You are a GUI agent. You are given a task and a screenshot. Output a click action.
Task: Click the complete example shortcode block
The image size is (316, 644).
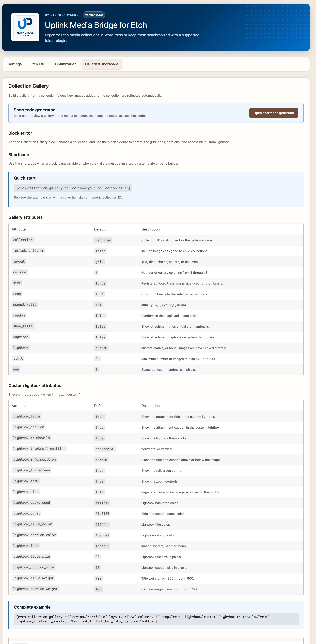[156, 619]
